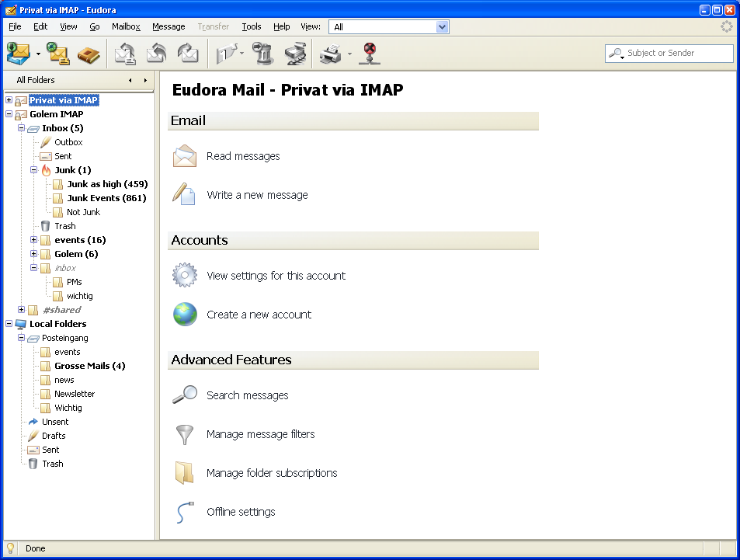The image size is (740, 560).
Task: Click the red Stop toolbar icon
Action: click(x=370, y=54)
